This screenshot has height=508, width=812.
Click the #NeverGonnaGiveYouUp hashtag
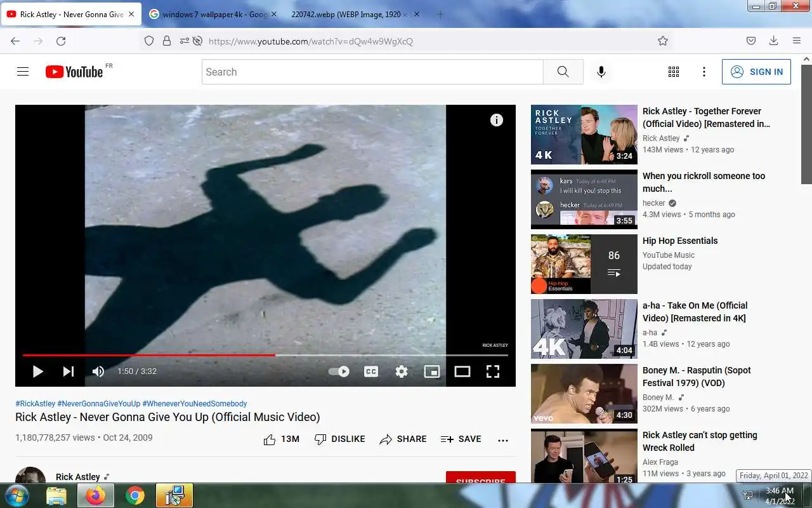tap(98, 404)
